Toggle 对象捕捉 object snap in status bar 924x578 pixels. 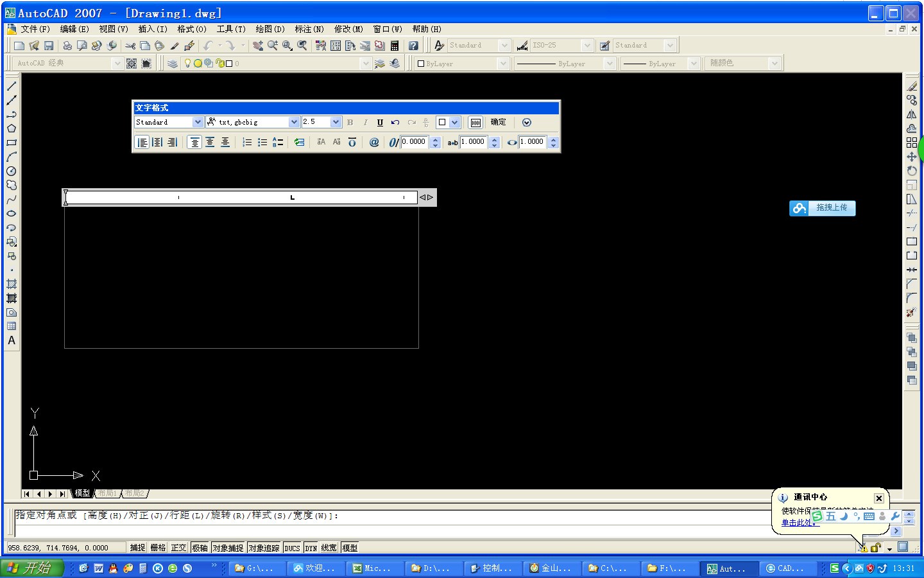tap(228, 548)
